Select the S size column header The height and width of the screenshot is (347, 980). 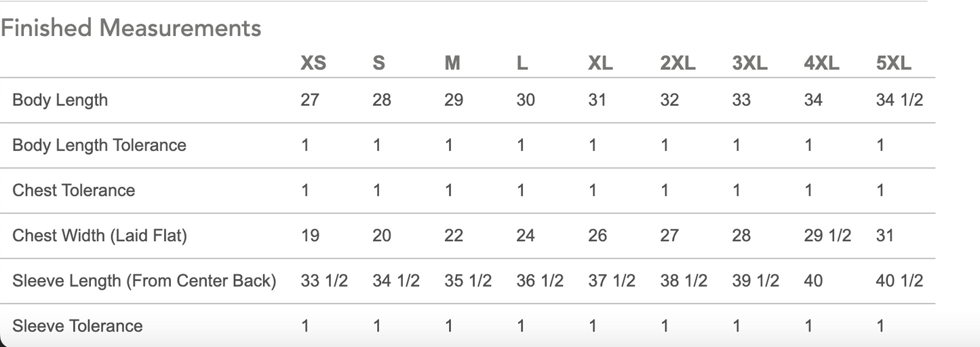pyautogui.click(x=379, y=63)
